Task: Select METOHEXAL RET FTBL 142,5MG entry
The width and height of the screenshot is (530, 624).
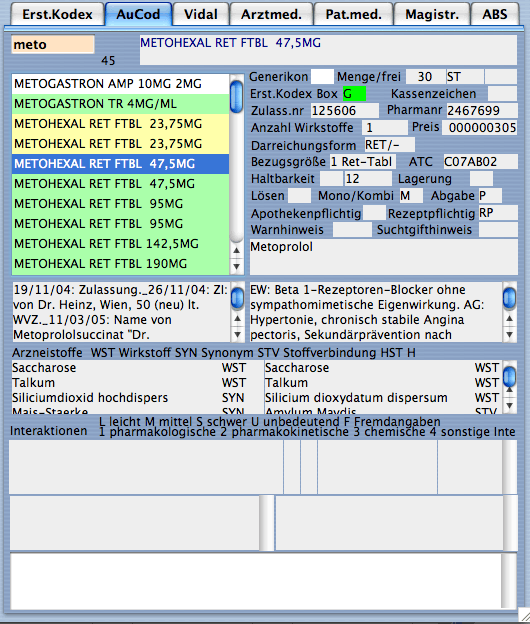Action: [121, 244]
